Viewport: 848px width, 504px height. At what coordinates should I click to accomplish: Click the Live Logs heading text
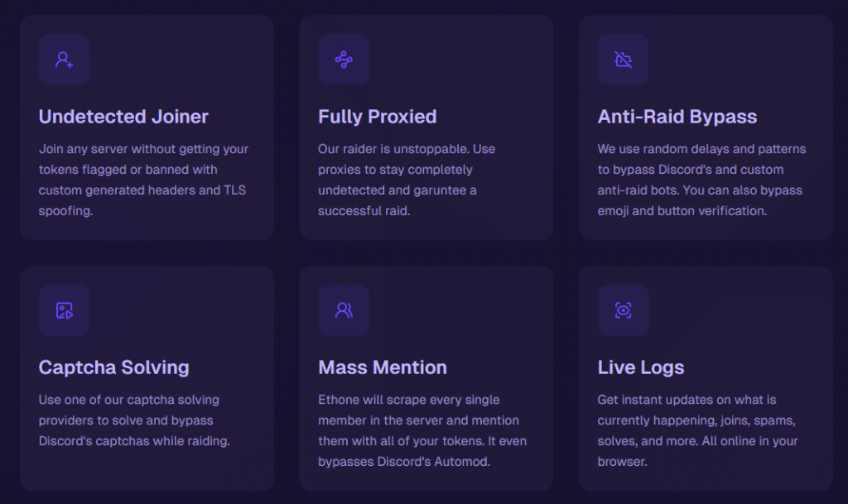(641, 367)
